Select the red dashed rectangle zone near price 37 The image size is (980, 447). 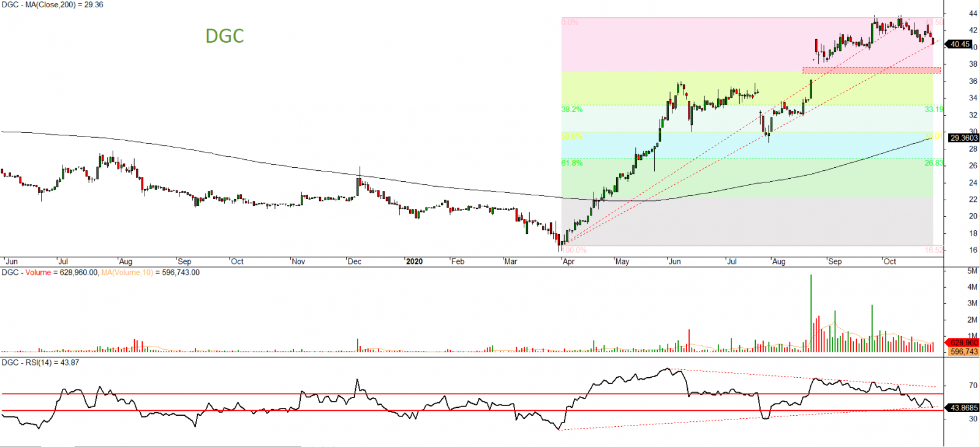point(872,70)
